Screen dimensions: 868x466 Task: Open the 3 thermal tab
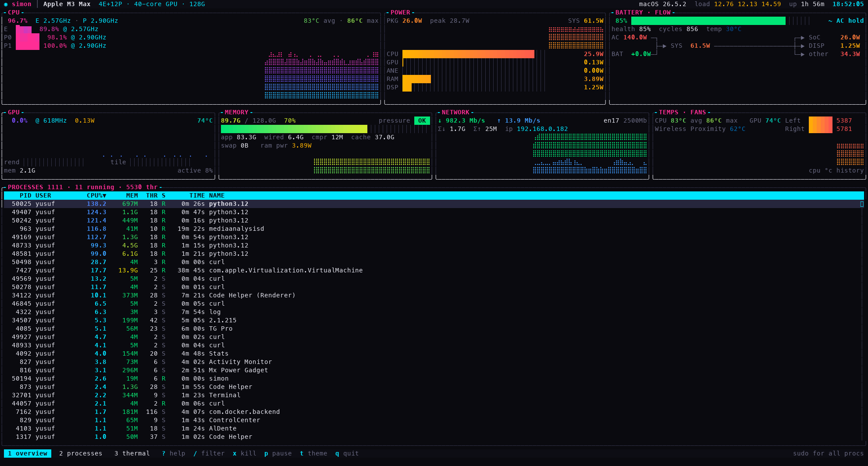[132, 453]
